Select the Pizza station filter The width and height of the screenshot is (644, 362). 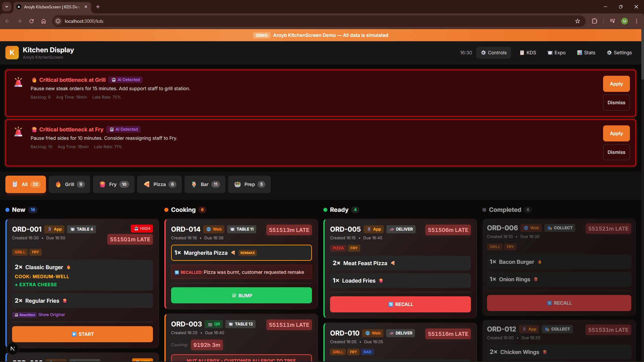point(159,184)
